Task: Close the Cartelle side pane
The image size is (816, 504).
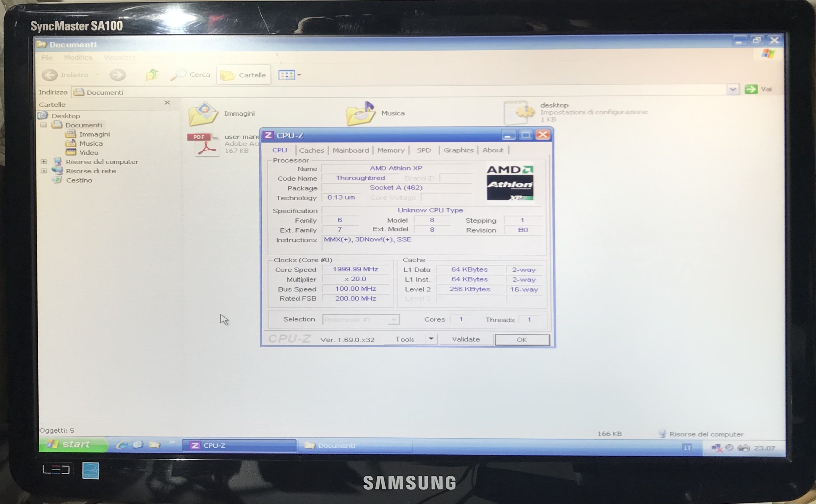Action: pos(167,103)
